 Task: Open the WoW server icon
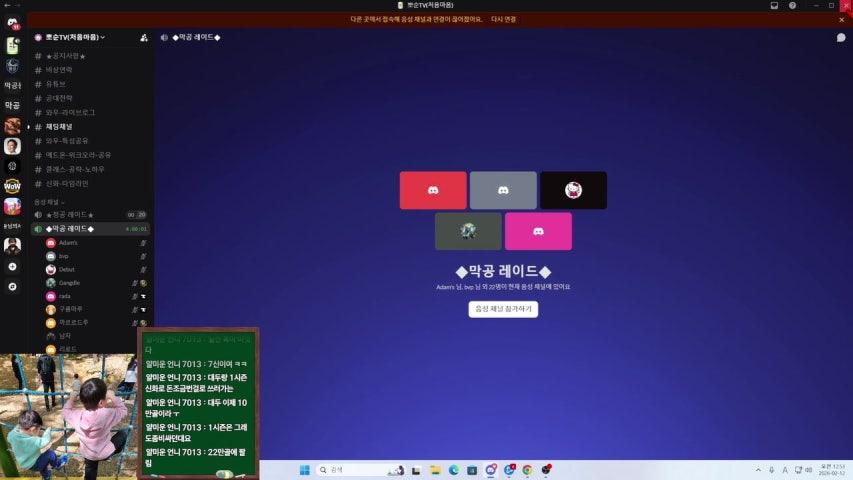(x=12, y=186)
